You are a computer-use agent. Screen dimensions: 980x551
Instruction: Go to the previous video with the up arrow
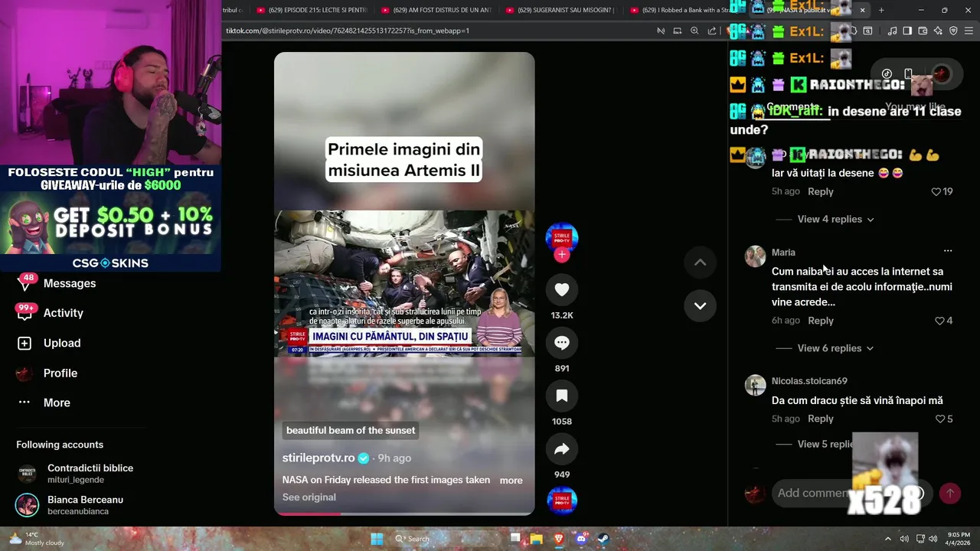[700, 262]
